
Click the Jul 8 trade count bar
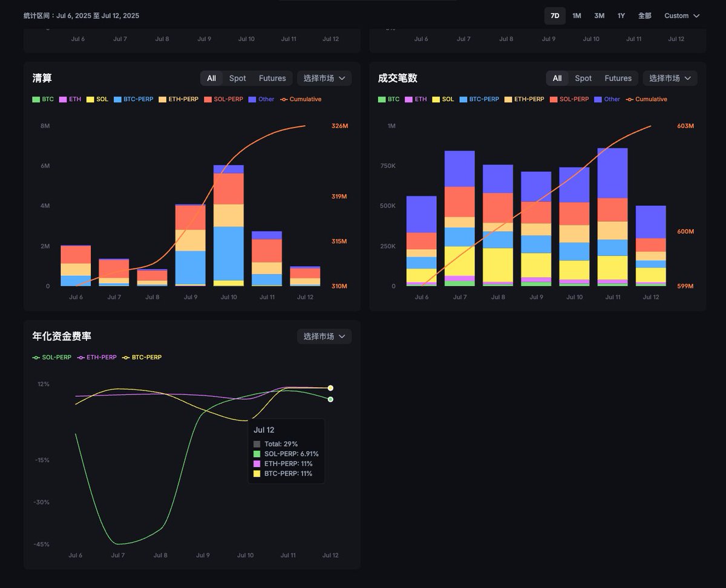pyautogui.click(x=498, y=225)
